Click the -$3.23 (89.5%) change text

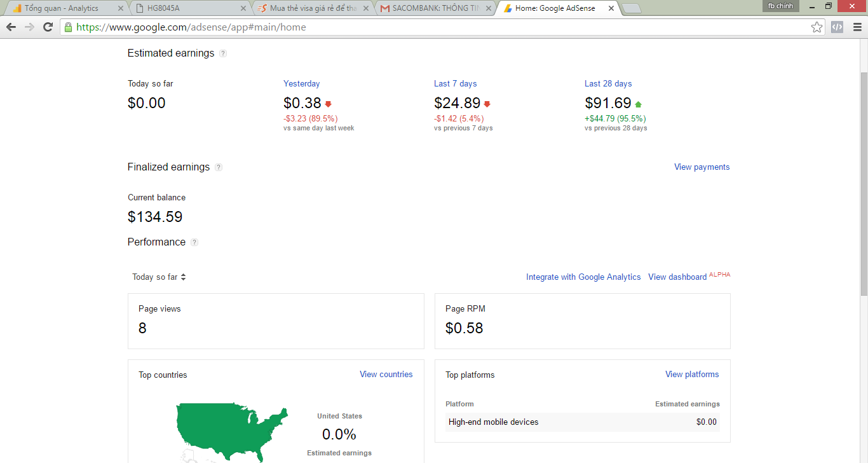311,119
